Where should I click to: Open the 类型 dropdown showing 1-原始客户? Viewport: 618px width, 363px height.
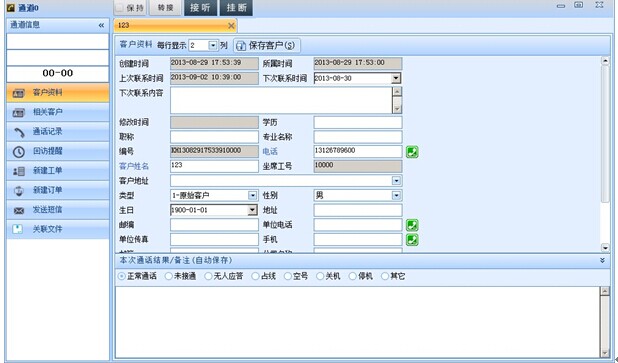coord(252,195)
